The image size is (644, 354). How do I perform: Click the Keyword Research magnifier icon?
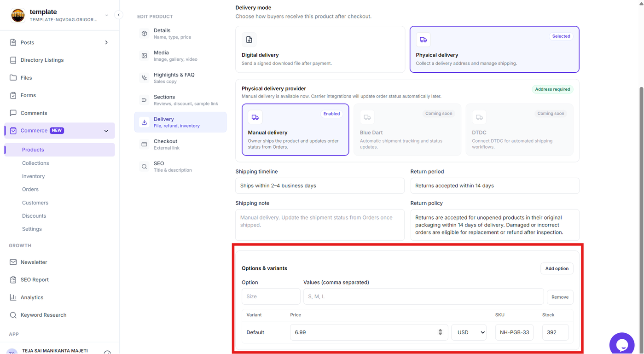tap(13, 315)
